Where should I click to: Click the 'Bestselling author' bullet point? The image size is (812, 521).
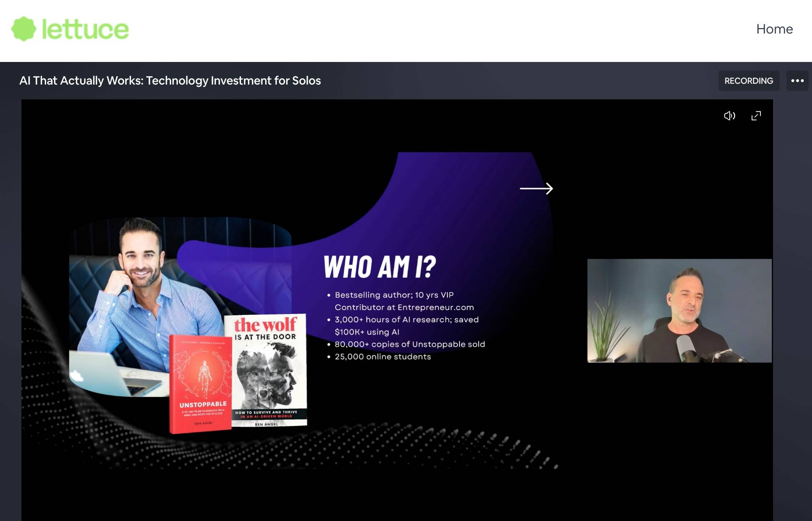[394, 295]
